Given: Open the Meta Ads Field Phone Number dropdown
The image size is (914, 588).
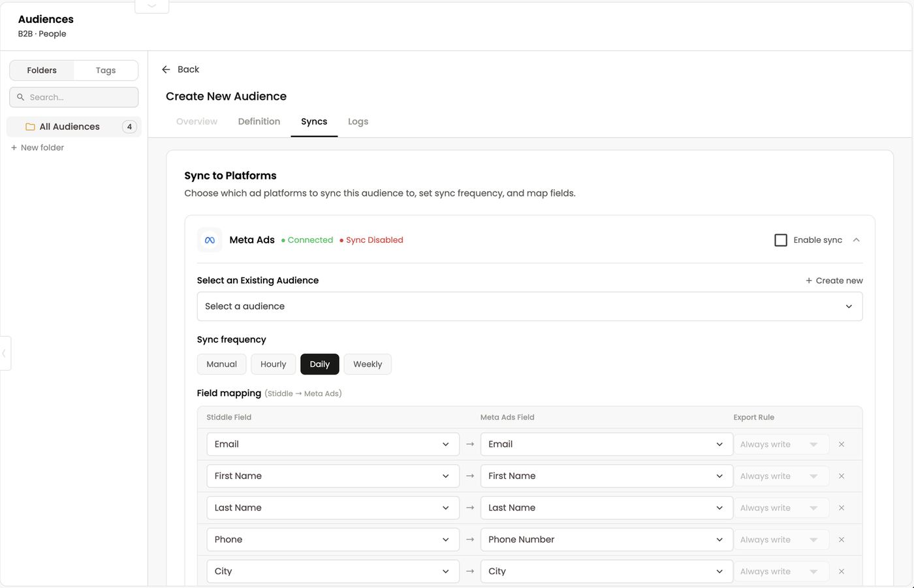Looking at the screenshot, I should tap(607, 540).
